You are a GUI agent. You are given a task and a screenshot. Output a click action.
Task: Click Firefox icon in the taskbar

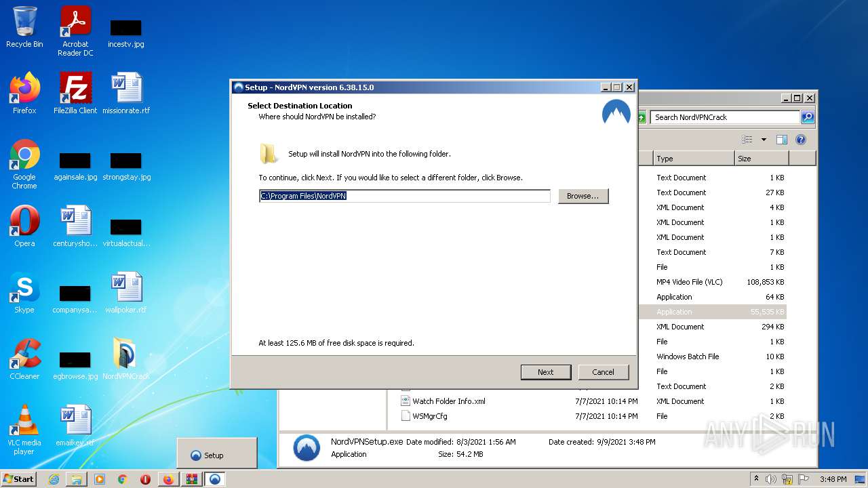pos(168,479)
